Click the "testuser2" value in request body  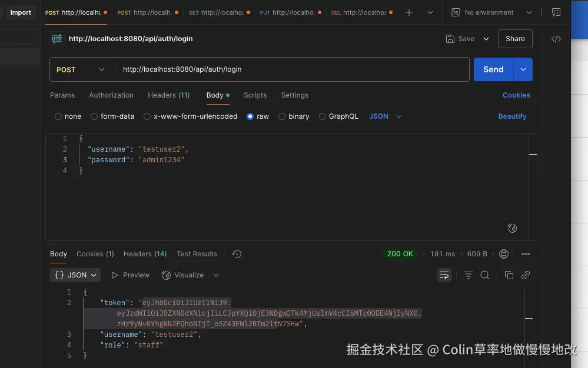pos(161,149)
